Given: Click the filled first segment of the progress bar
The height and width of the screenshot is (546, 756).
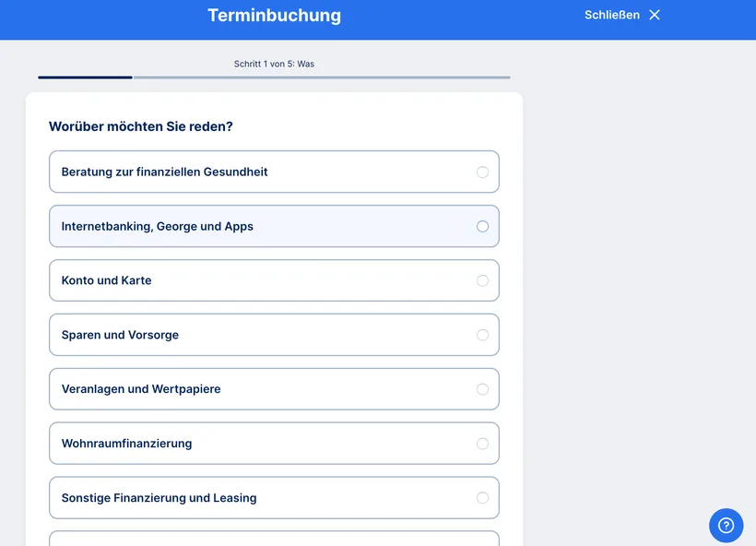Looking at the screenshot, I should click(84, 77).
